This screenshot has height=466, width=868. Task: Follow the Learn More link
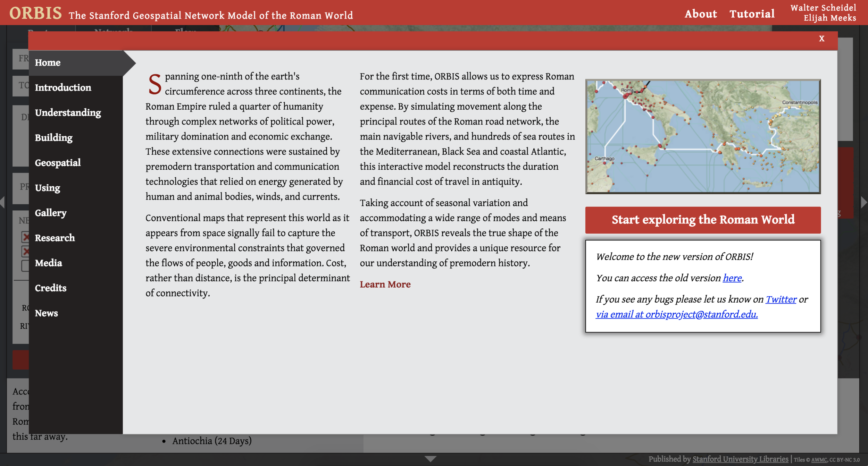(385, 284)
